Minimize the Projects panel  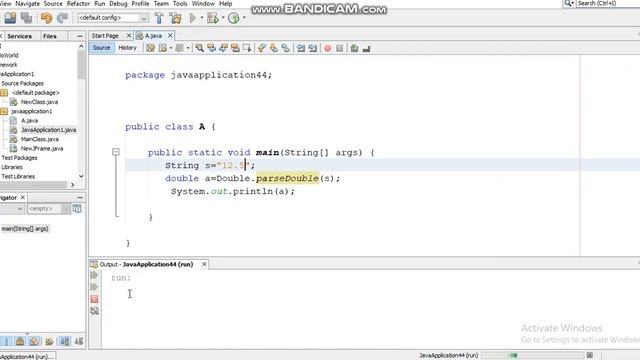point(80,36)
